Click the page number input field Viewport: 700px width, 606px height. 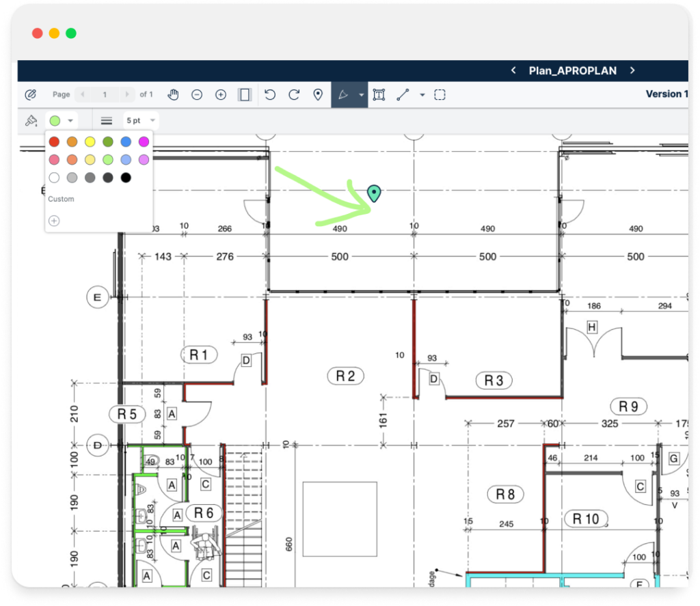click(x=105, y=94)
